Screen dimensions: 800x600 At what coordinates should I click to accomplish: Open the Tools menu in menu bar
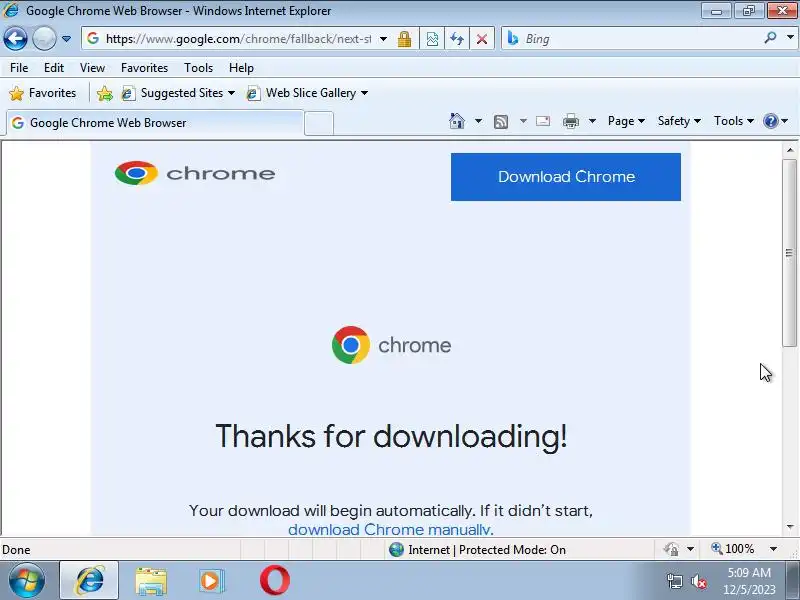[198, 68]
